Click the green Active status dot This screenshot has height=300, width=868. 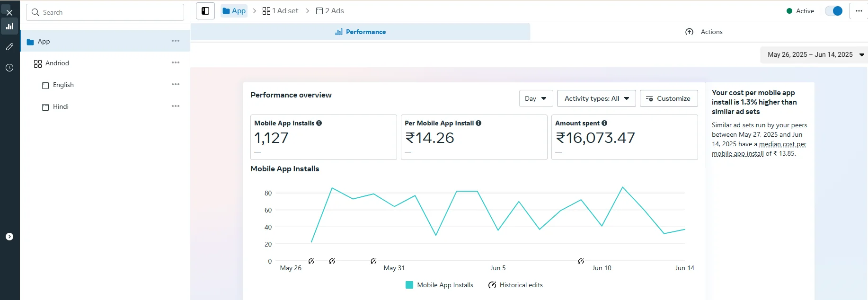(789, 11)
